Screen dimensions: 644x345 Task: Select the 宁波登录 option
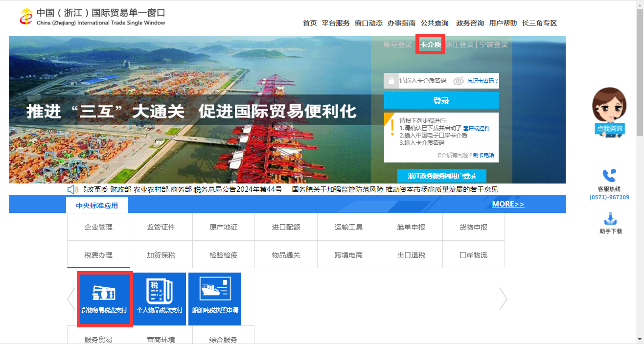(x=493, y=45)
